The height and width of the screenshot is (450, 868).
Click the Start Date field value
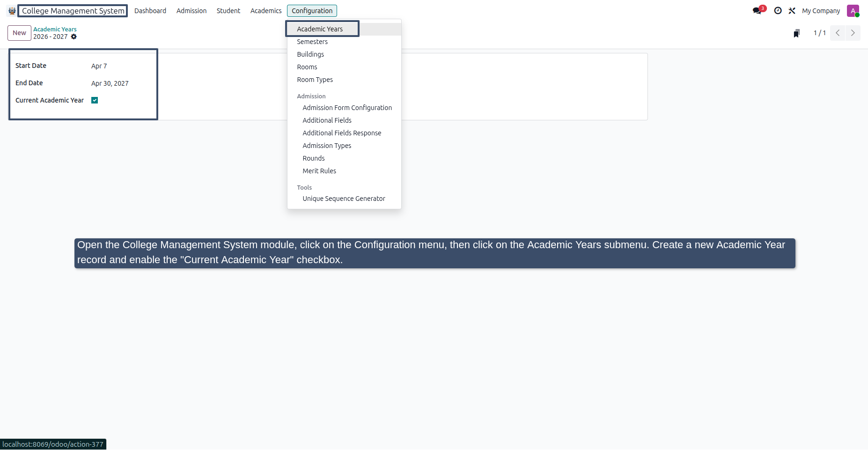pos(99,66)
